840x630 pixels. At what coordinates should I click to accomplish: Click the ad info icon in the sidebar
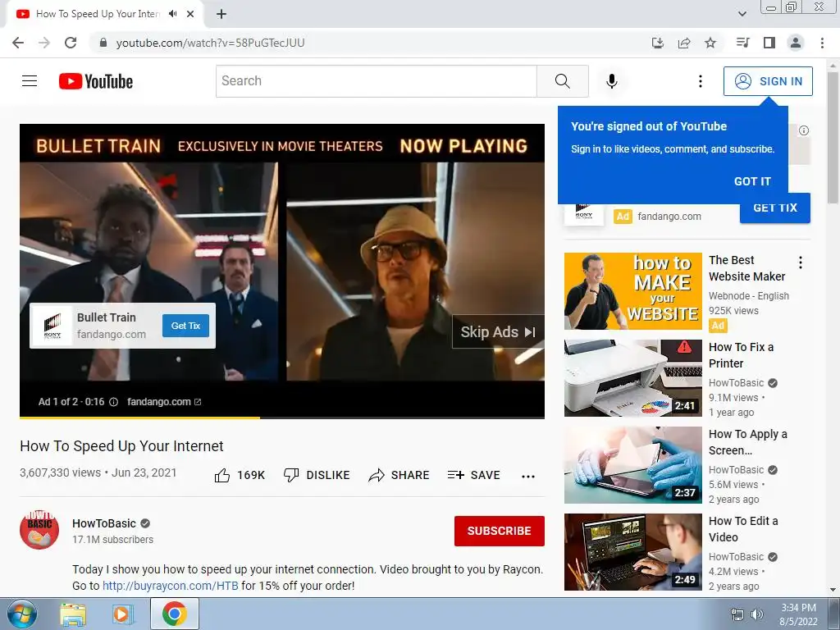coord(804,130)
